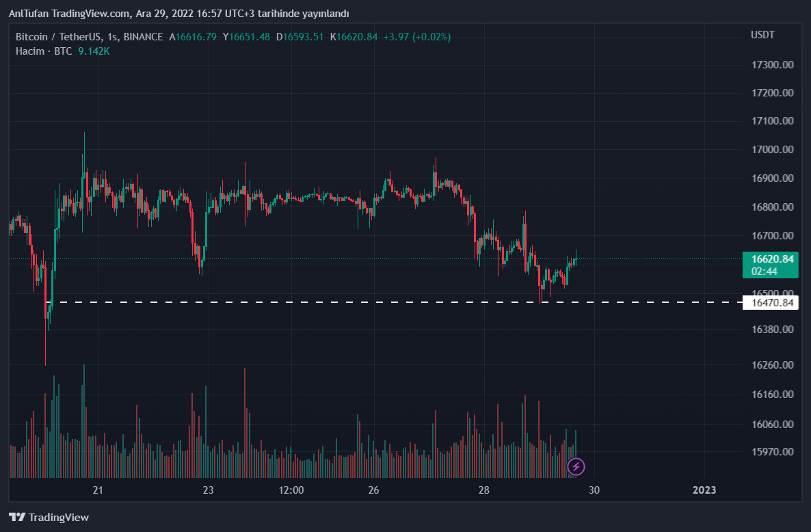Click the purple lightning bolt icon

[x=576, y=467]
